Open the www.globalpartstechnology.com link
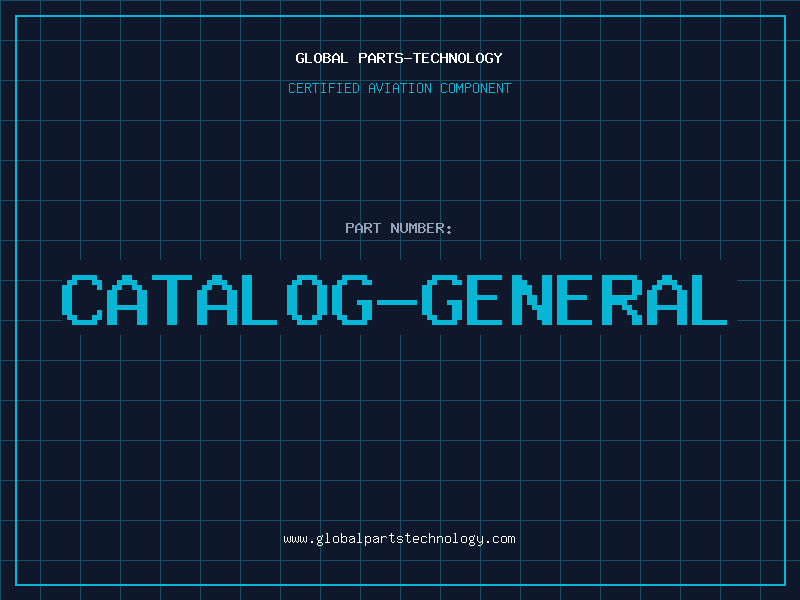The image size is (800, 600). pos(399,539)
